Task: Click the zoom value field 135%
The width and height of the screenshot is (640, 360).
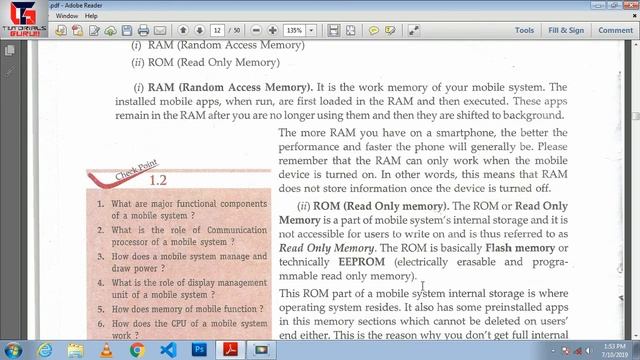Action: click(294, 31)
